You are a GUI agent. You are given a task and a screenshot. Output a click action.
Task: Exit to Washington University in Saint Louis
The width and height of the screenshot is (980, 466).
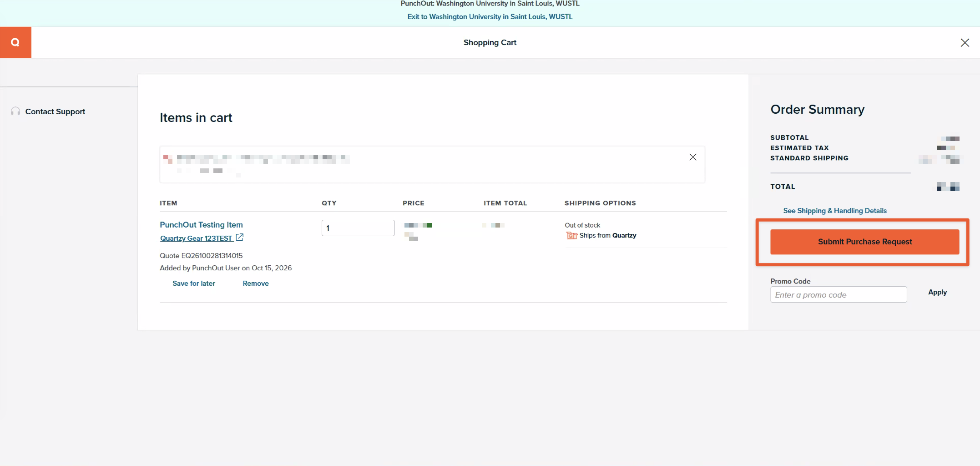click(x=490, y=17)
